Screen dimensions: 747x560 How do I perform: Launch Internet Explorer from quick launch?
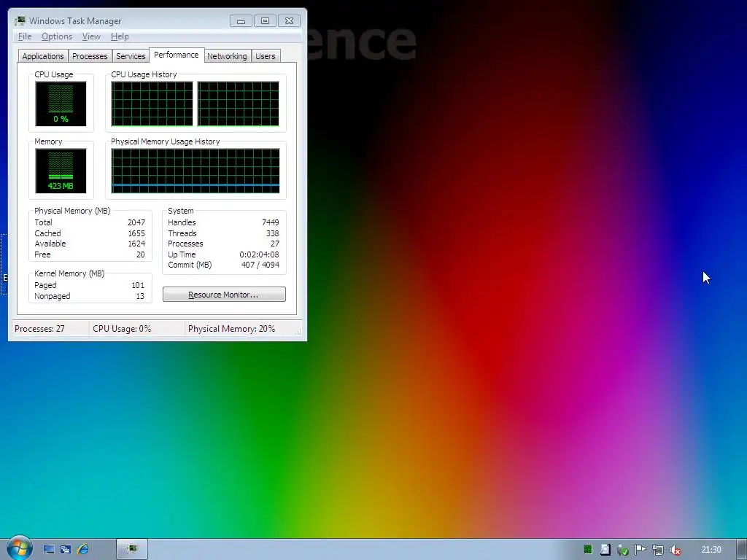pyautogui.click(x=83, y=550)
